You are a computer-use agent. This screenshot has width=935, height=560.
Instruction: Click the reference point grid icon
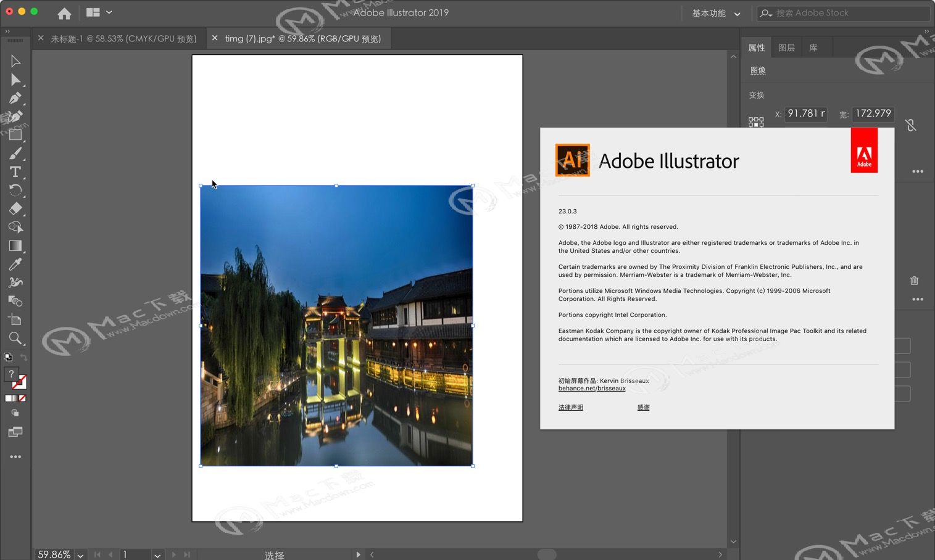click(x=756, y=122)
